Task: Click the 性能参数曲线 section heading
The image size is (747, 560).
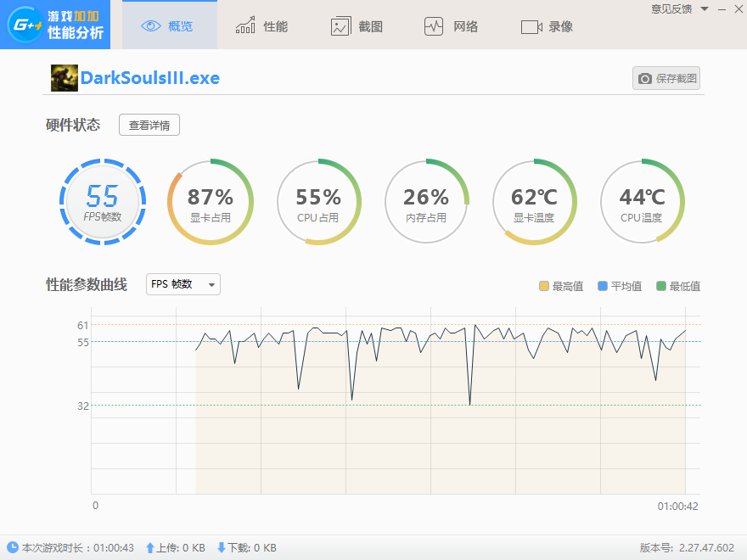Action: pyautogui.click(x=87, y=284)
